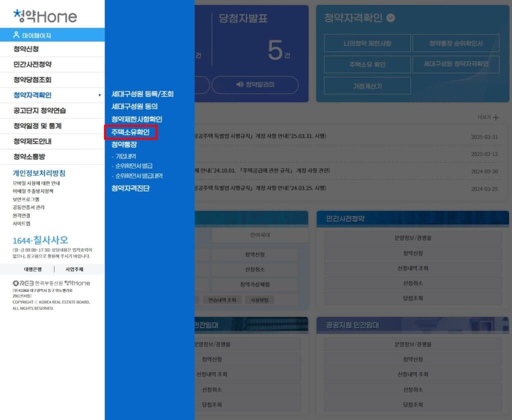Click 청약통장 순위확인서 button
Screen dimensions: 512x420
(x=456, y=43)
